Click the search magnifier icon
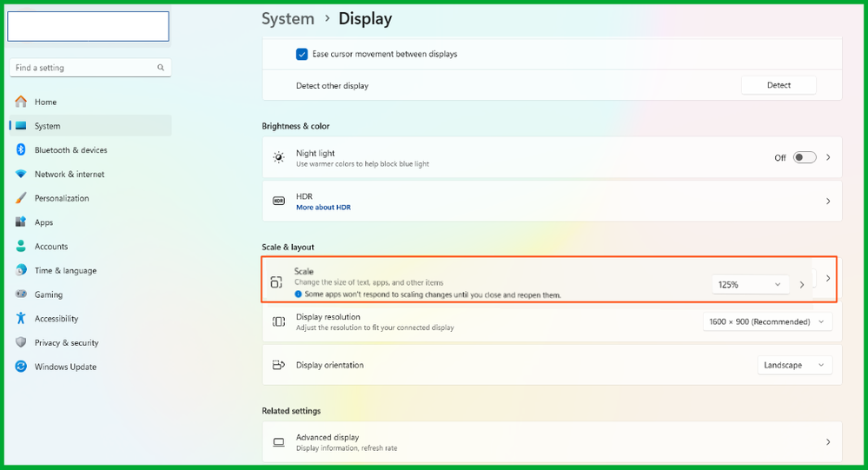The height and width of the screenshot is (470, 868). coord(161,68)
